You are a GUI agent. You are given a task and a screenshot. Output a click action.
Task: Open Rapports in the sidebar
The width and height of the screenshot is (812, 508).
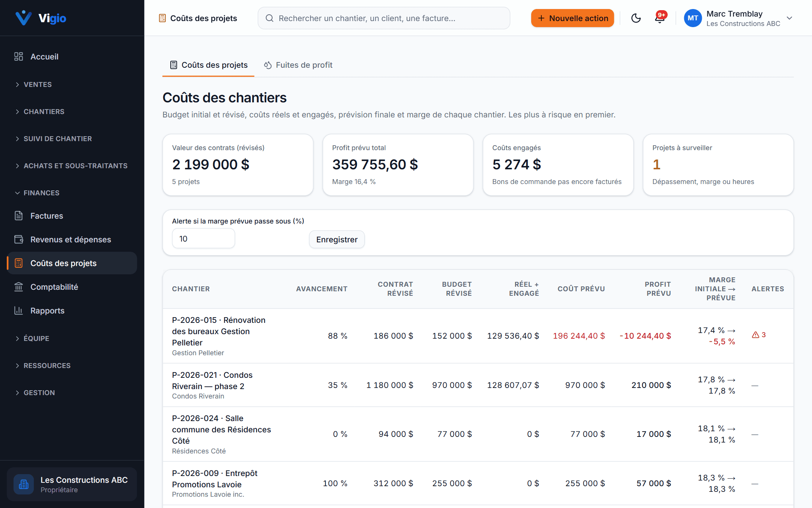tap(72, 310)
